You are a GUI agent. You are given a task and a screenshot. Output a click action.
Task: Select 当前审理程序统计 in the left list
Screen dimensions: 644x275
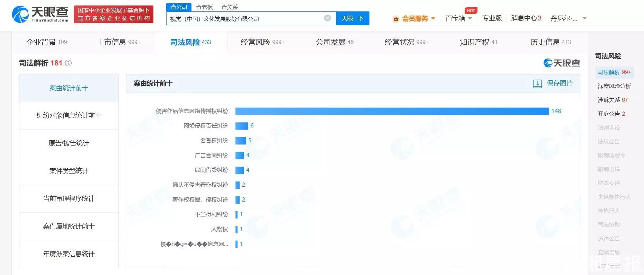[69, 199]
